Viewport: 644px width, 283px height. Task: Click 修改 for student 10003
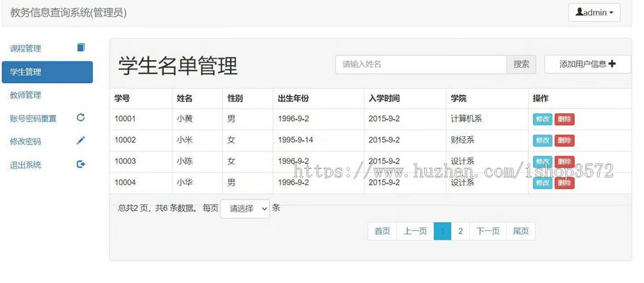[542, 162]
